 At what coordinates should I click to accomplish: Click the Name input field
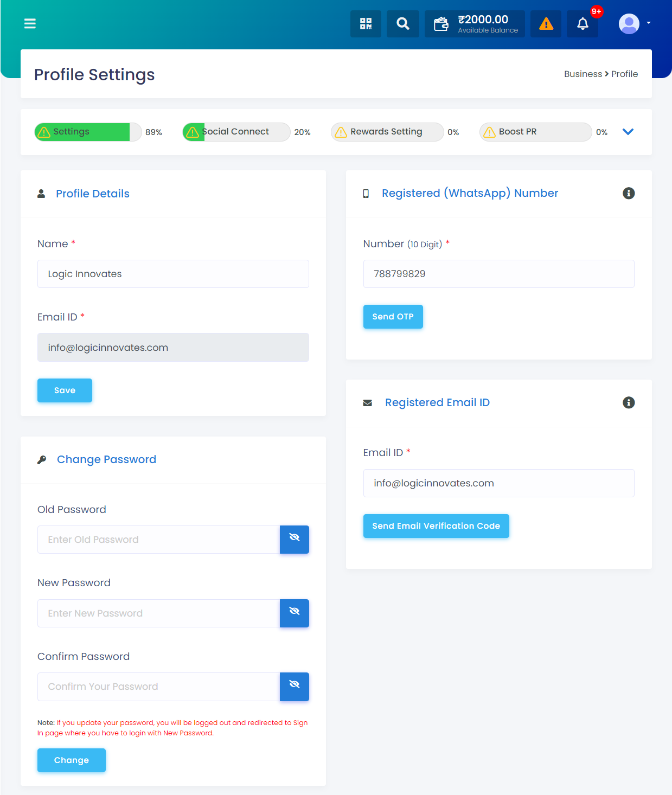tap(173, 274)
